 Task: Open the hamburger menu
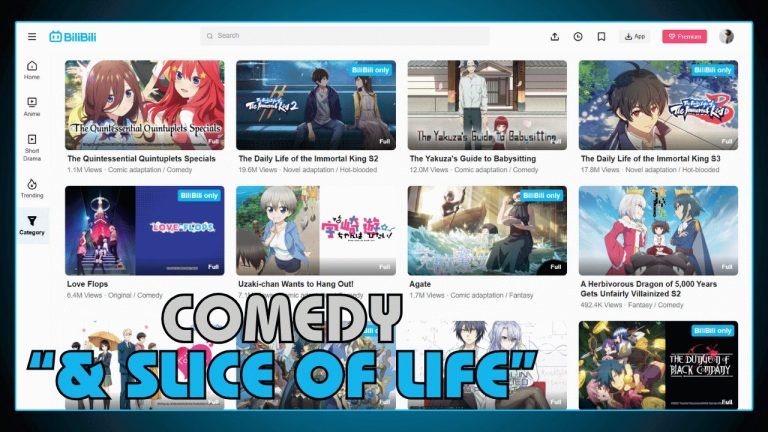pyautogui.click(x=32, y=37)
